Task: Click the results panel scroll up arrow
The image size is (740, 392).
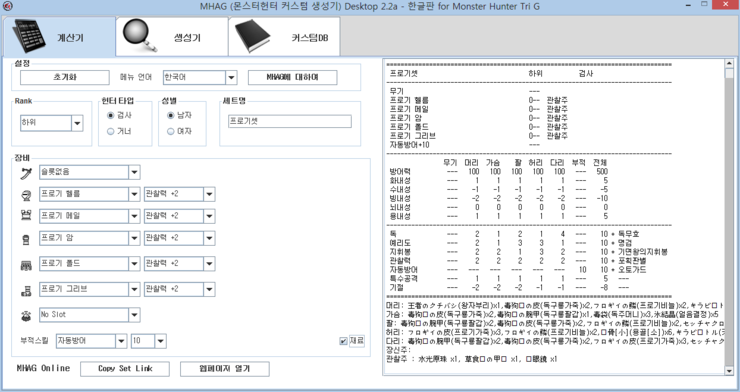Action: pyautogui.click(x=729, y=63)
